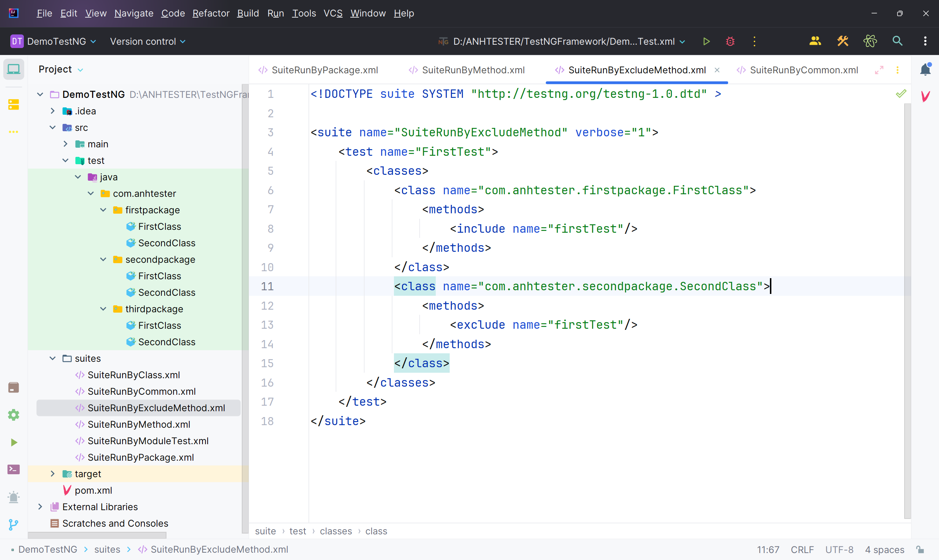Select SuiteRunByModuleTest.xml file
Image resolution: width=939 pixels, height=560 pixels.
coord(148,441)
